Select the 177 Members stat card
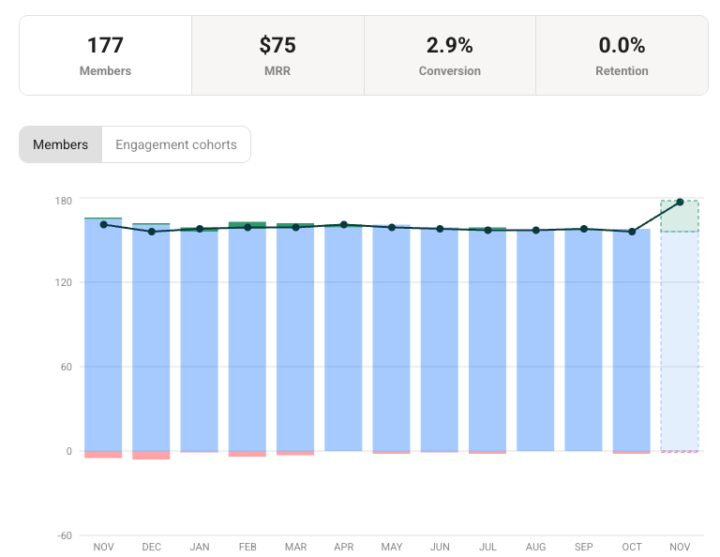The image size is (720, 557). coord(104,56)
